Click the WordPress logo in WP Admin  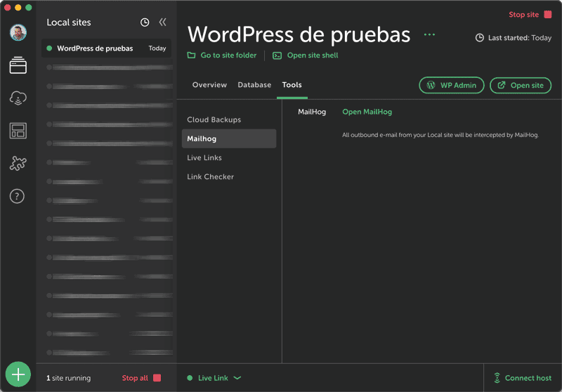tap(431, 85)
